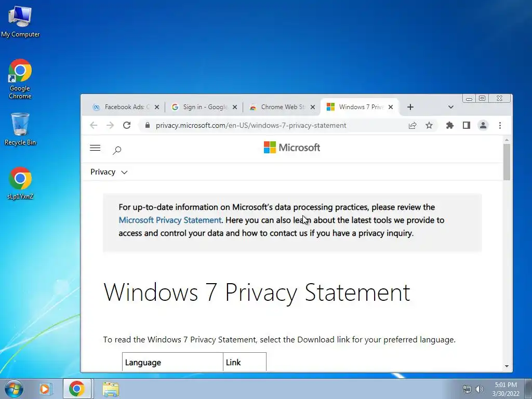Click the Chrome back arrow
Viewport: 532px width, 399px height.
[x=94, y=126]
